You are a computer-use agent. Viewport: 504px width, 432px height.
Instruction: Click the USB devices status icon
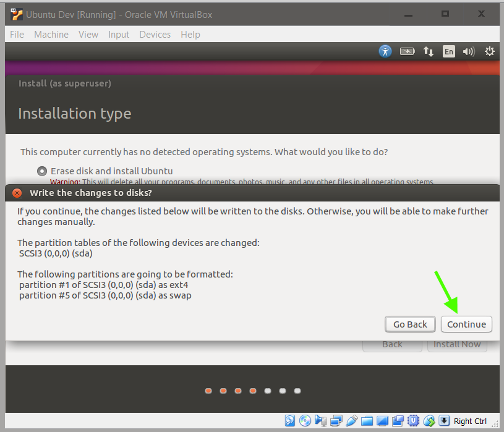point(352,420)
